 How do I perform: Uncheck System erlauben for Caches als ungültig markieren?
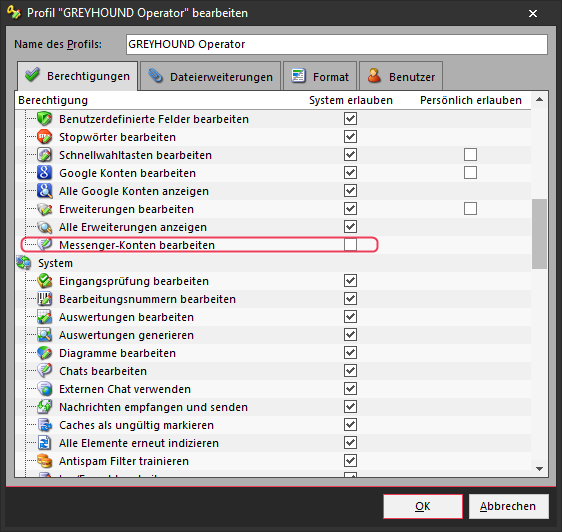coord(350,425)
